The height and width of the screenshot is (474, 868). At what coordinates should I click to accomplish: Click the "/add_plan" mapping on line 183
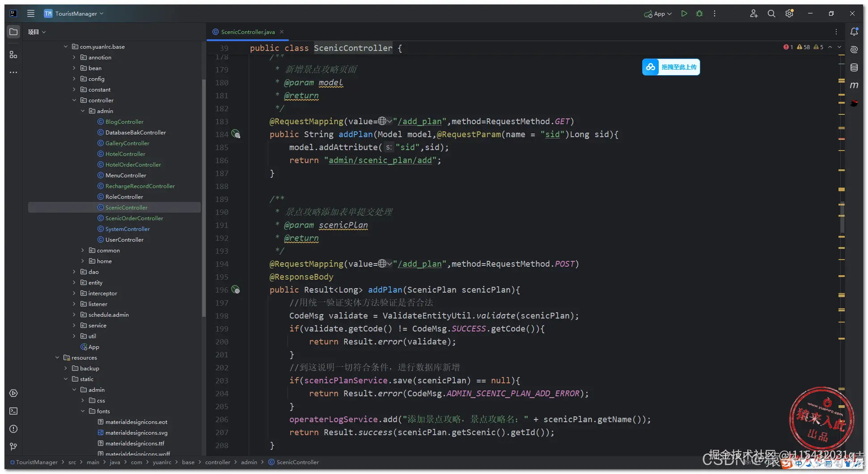(x=419, y=122)
